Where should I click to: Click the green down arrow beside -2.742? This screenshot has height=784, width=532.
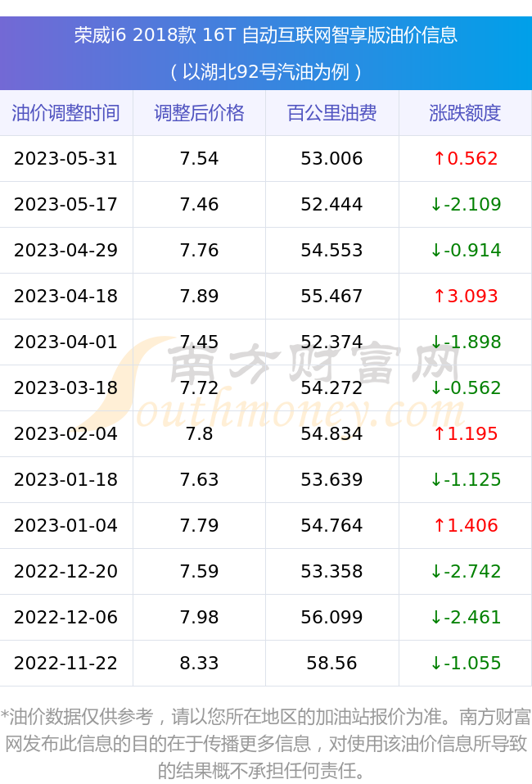click(x=436, y=572)
